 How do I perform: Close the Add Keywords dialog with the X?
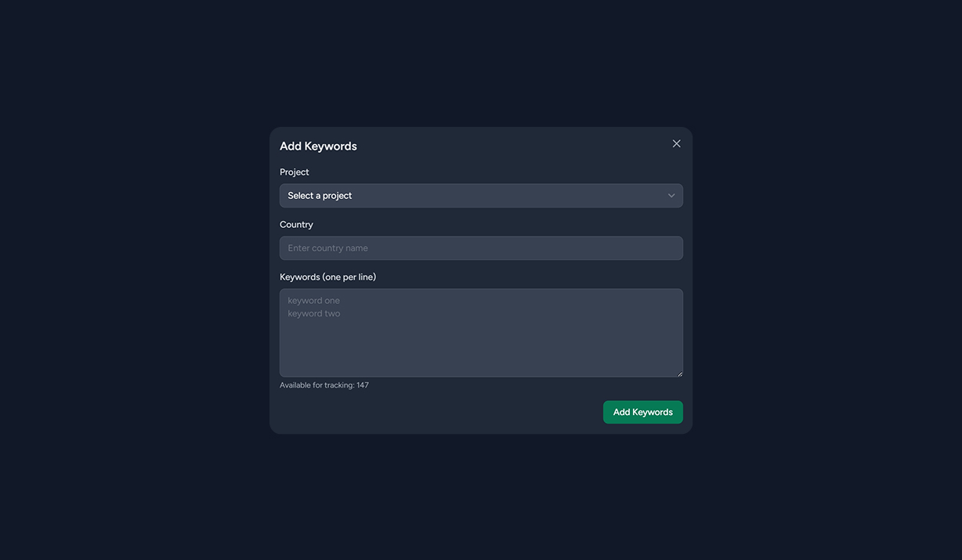click(676, 143)
